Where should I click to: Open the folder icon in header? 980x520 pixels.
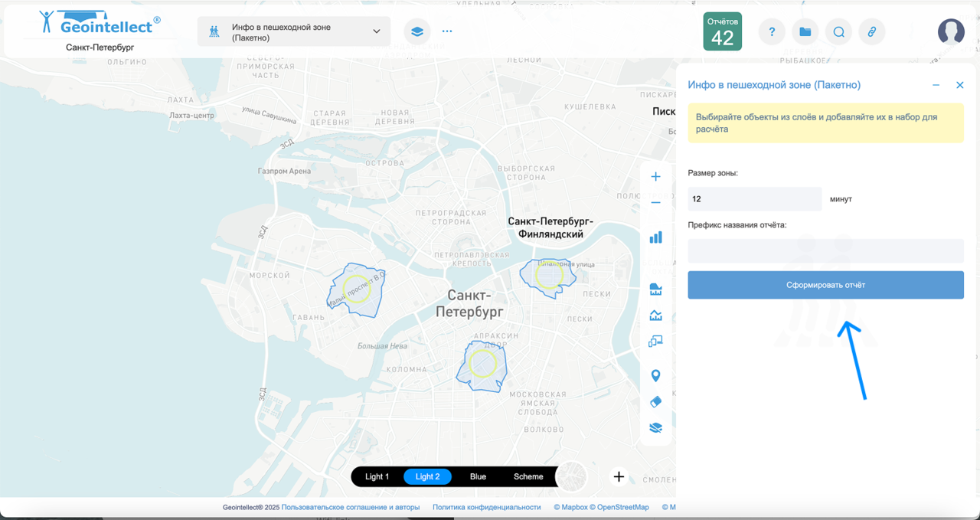pos(805,31)
